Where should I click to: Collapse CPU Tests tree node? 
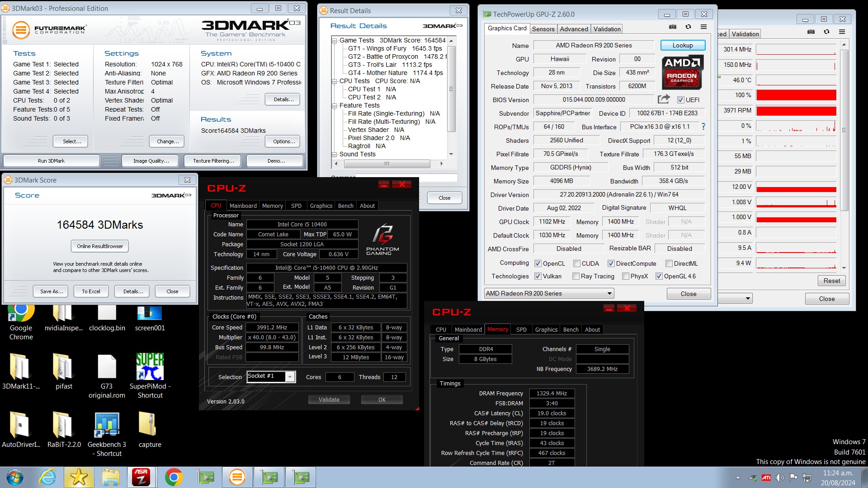[335, 81]
